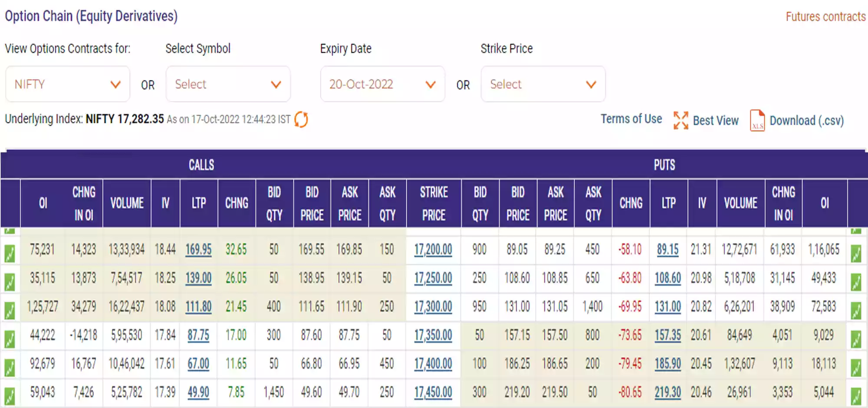868x408 pixels.
Task: Open puts chart icon in 17,400.00 row
Action: 856,368
